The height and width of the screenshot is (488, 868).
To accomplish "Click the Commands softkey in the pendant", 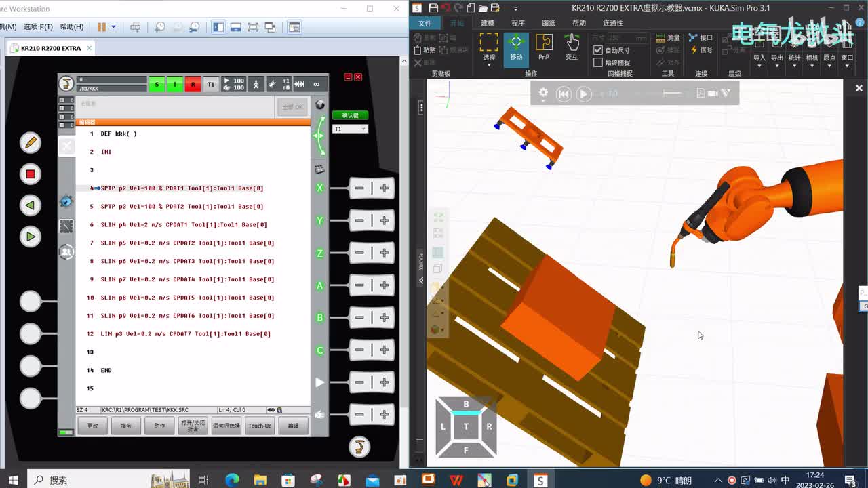I will 126,426.
